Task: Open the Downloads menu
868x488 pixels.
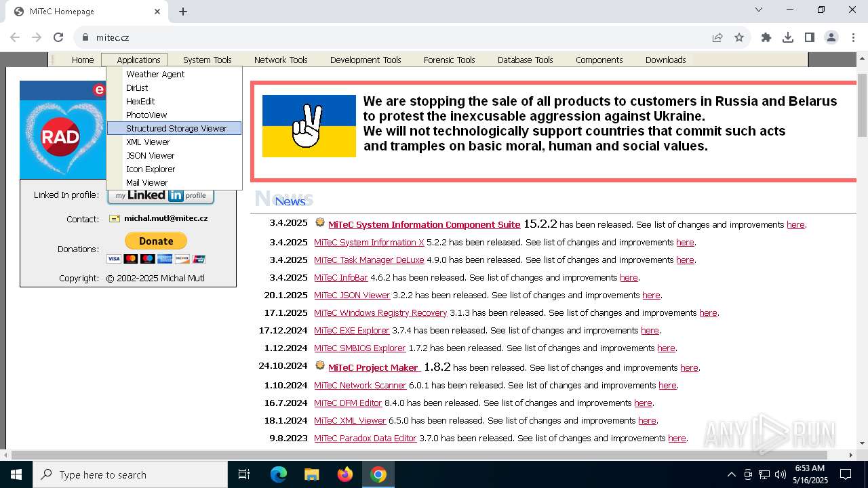Action: pyautogui.click(x=666, y=60)
